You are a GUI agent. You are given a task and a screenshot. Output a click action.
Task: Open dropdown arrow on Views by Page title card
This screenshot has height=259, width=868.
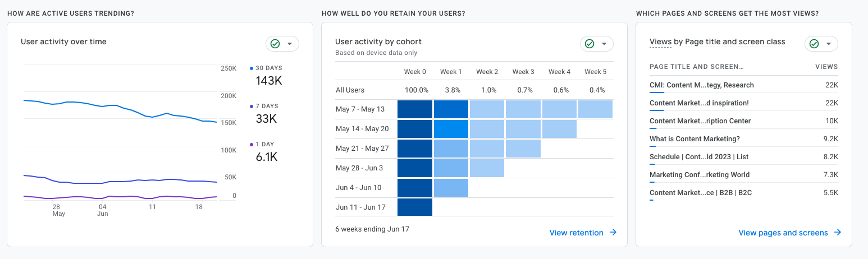pos(829,44)
